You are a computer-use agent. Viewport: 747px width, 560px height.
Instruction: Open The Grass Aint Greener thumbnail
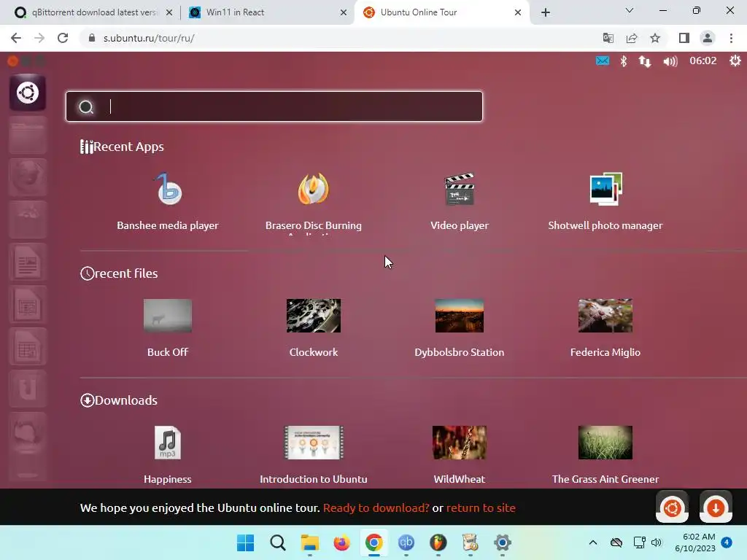point(605,443)
